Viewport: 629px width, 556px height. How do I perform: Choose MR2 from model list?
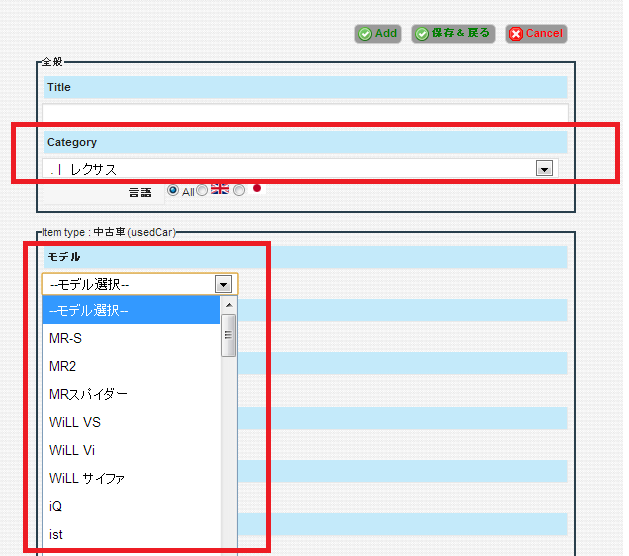[x=131, y=366]
